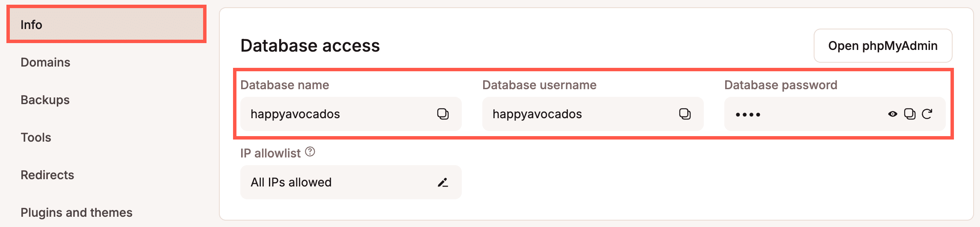The width and height of the screenshot is (980, 227).
Task: Click the IP allowlist label
Action: [270, 153]
